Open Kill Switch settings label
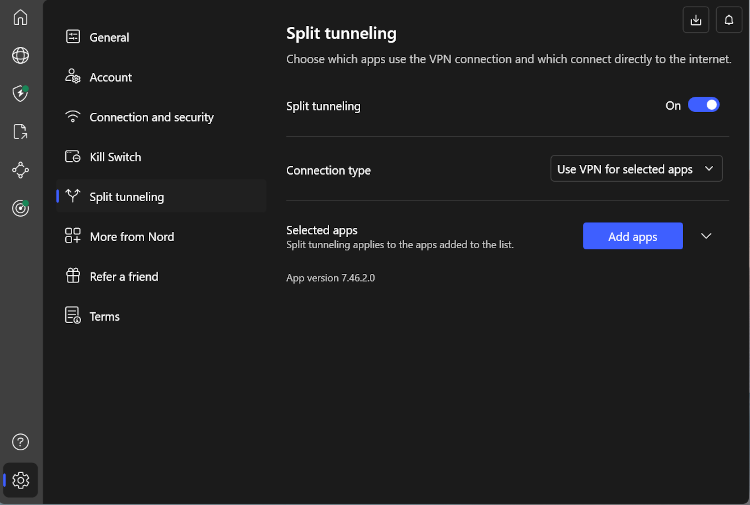Image resolution: width=750 pixels, height=505 pixels. (115, 157)
